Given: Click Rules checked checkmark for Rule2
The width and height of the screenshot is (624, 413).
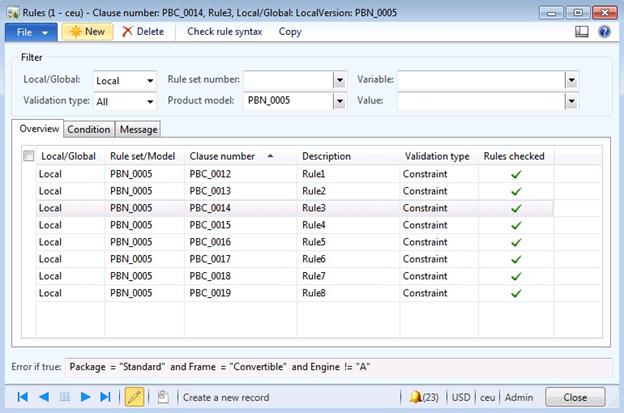Looking at the screenshot, I should pos(516,191).
